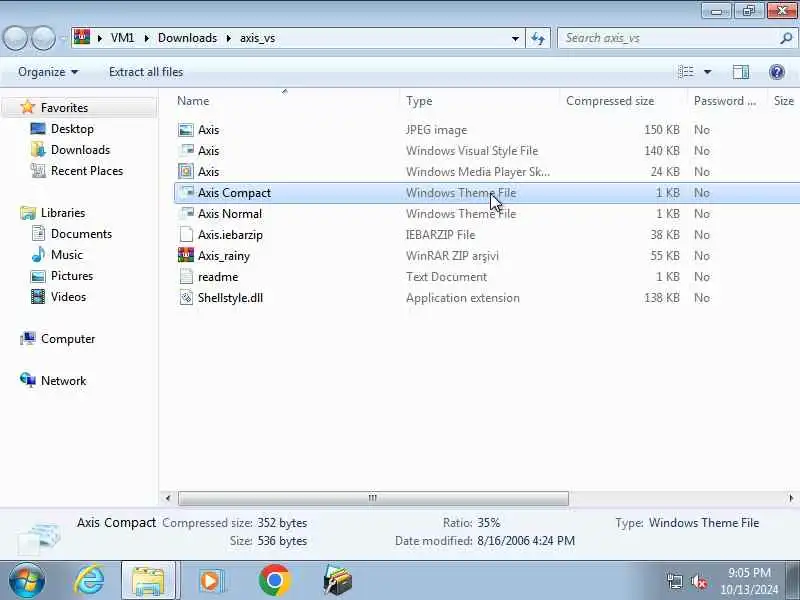Open the Organize dropdown menu
This screenshot has height=600, width=800.
pos(48,72)
